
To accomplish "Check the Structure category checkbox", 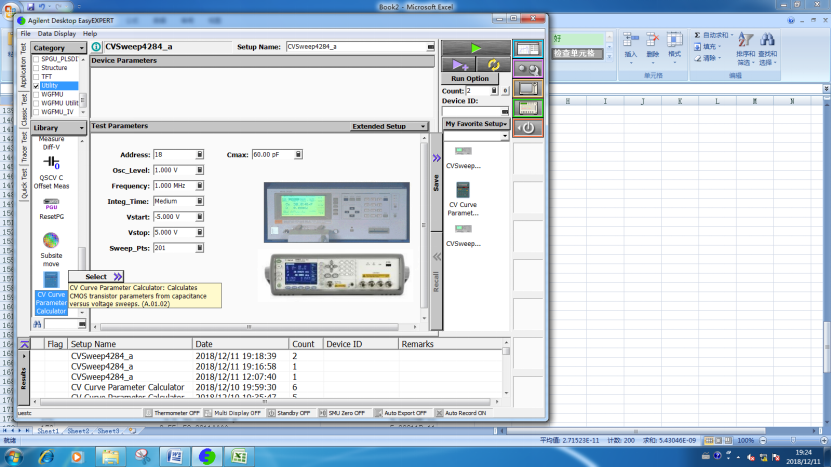I will tap(36, 68).
